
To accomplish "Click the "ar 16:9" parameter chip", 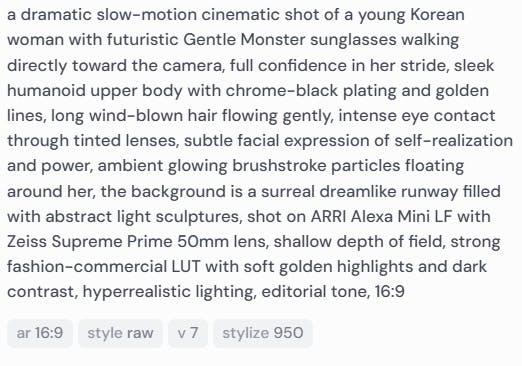I will 40,333.
